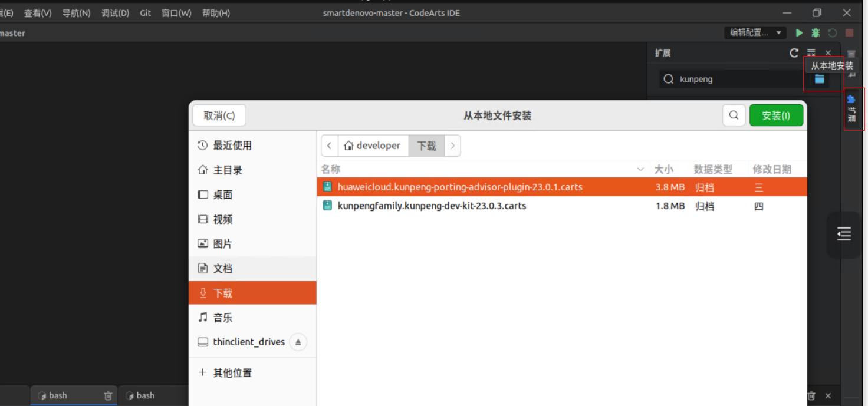Image resolution: width=868 pixels, height=406 pixels.
Task: Open 文档 in the dialog sidebar
Action: [x=252, y=269]
